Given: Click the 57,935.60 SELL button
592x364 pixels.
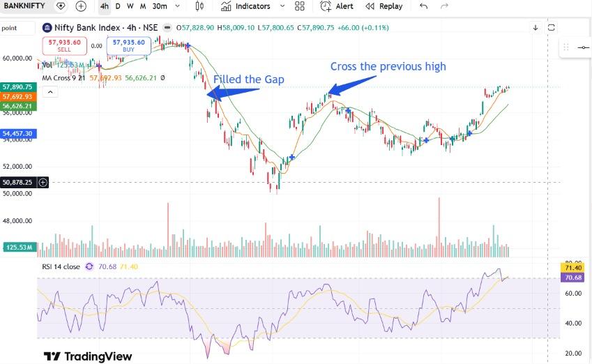Looking at the screenshot, I should [x=64, y=45].
